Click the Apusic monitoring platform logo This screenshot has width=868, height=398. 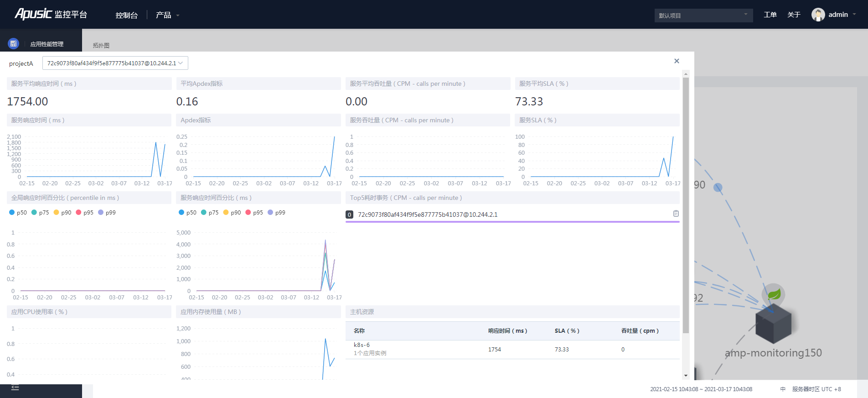pyautogui.click(x=51, y=14)
